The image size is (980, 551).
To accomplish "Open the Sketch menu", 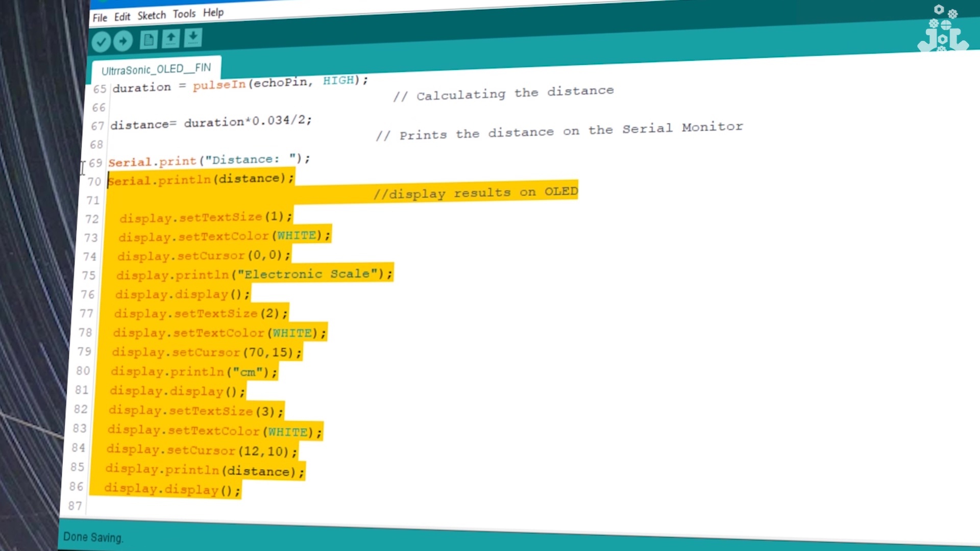I will 152,15.
